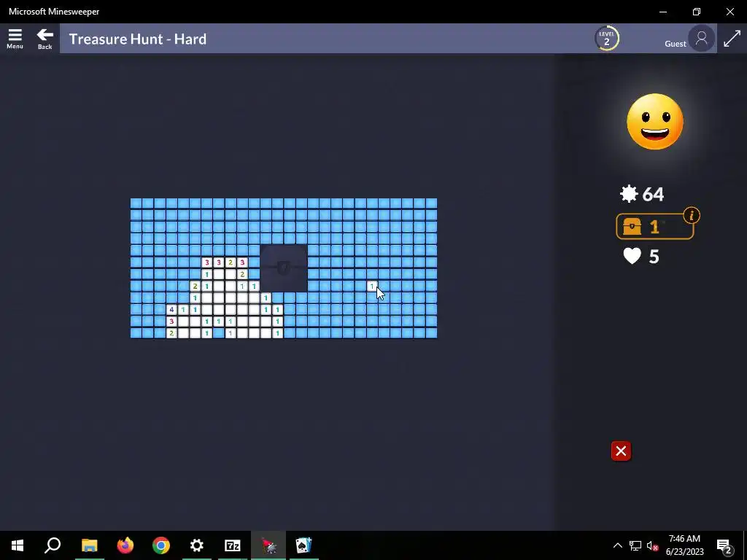Open the Guest profile avatar

pyautogui.click(x=701, y=39)
